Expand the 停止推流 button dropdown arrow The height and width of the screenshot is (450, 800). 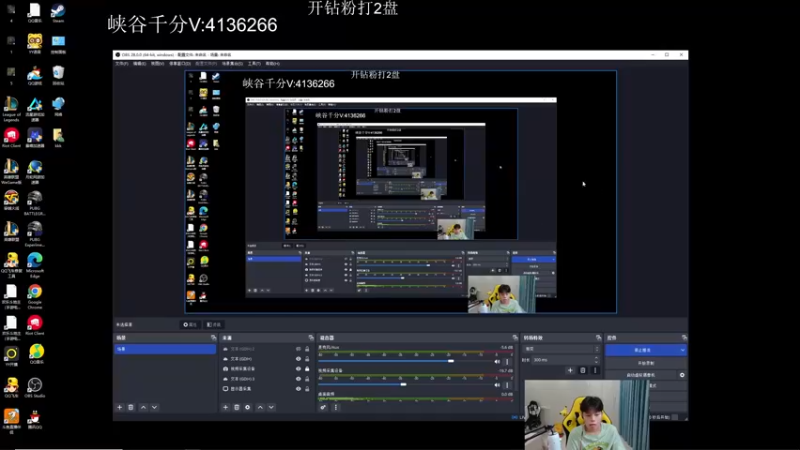click(x=683, y=350)
